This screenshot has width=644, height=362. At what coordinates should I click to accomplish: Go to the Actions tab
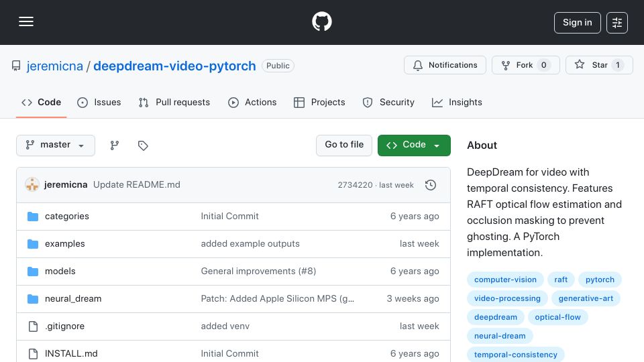[252, 102]
